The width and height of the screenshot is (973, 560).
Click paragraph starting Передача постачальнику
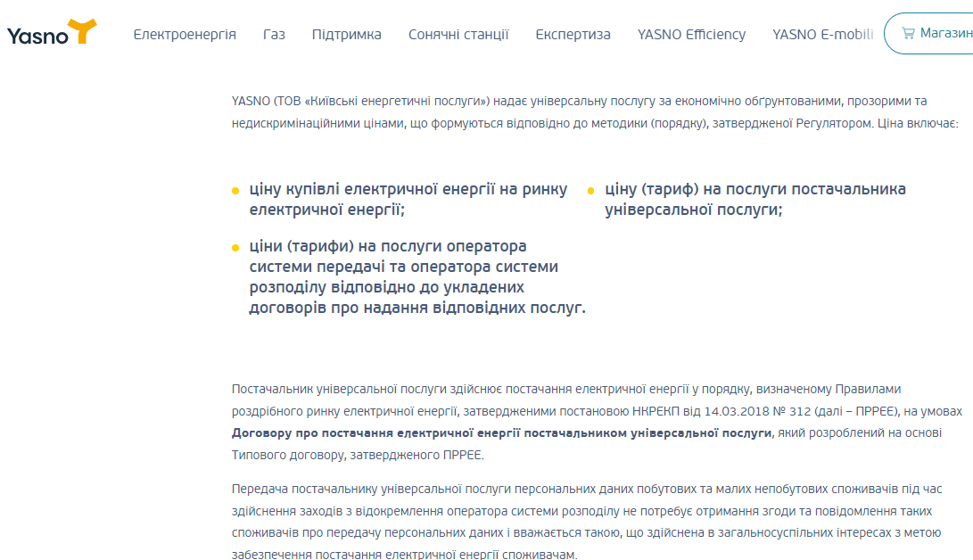(x=587, y=522)
